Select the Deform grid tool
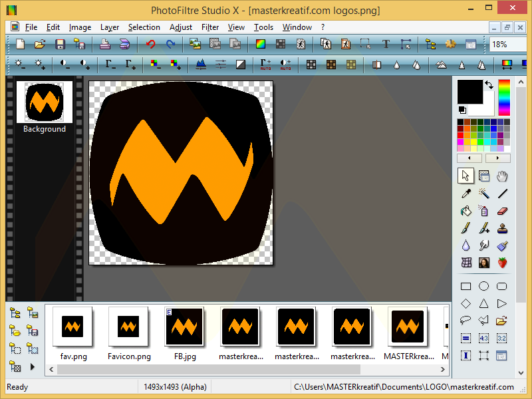The height and width of the screenshot is (399, 532). (466, 263)
